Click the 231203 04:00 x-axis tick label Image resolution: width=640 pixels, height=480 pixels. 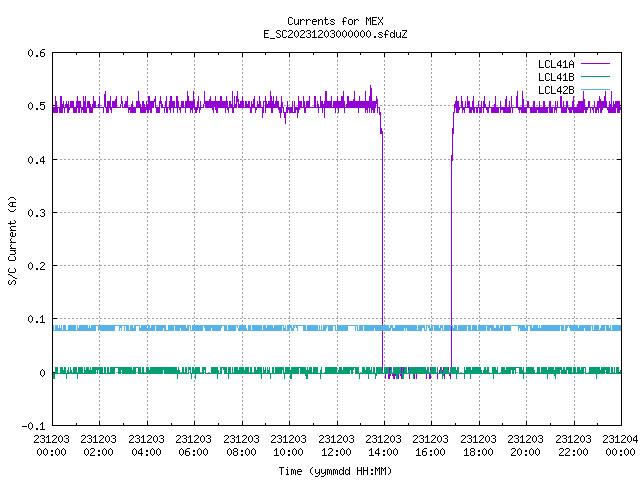(x=146, y=446)
